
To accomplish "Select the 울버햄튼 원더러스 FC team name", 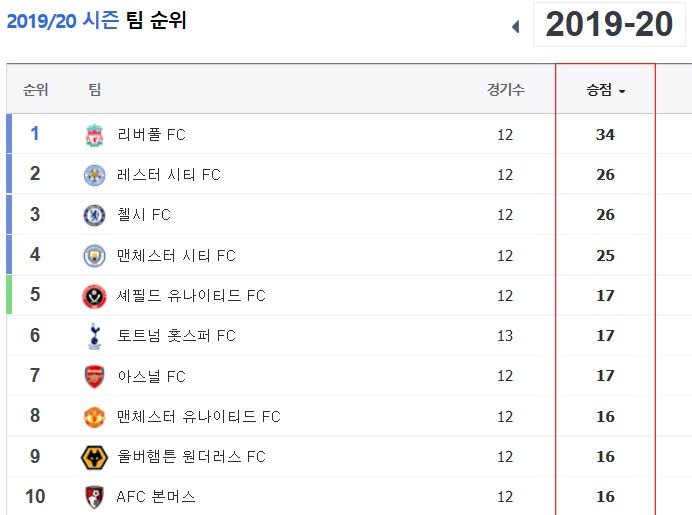I will click(191, 457).
